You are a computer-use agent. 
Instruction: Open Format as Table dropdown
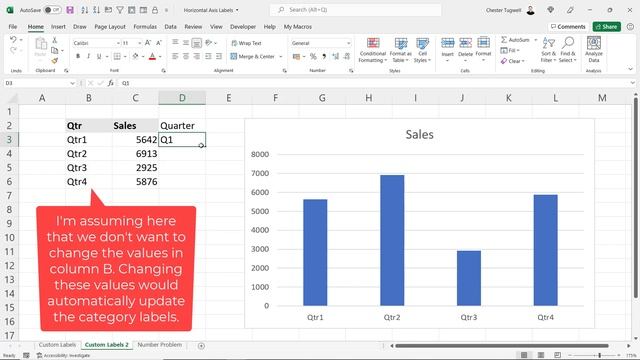(x=400, y=50)
